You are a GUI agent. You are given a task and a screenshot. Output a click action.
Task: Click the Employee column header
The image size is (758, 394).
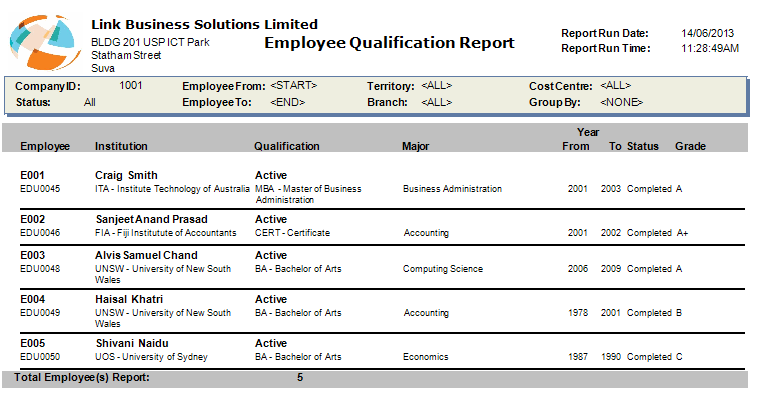(45, 146)
